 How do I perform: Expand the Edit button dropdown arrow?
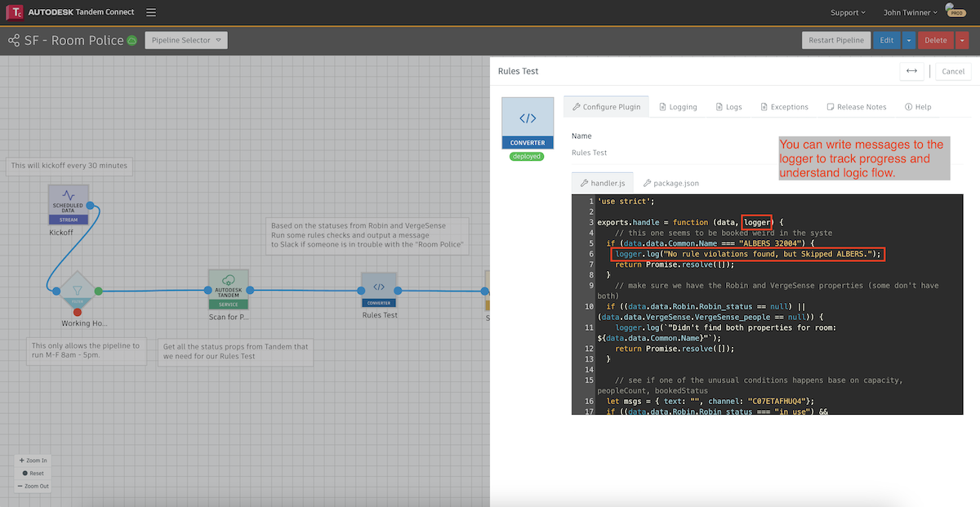908,40
